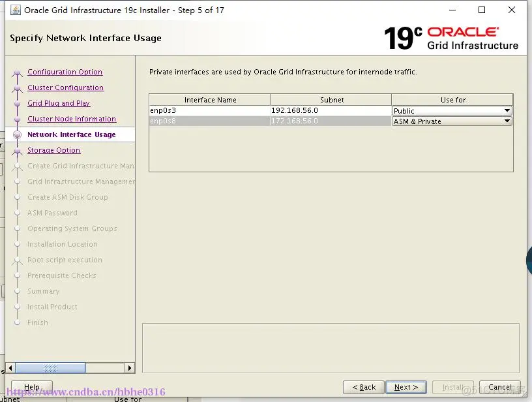Open the Storage Option step
532x402 pixels.
pyautogui.click(x=53, y=150)
